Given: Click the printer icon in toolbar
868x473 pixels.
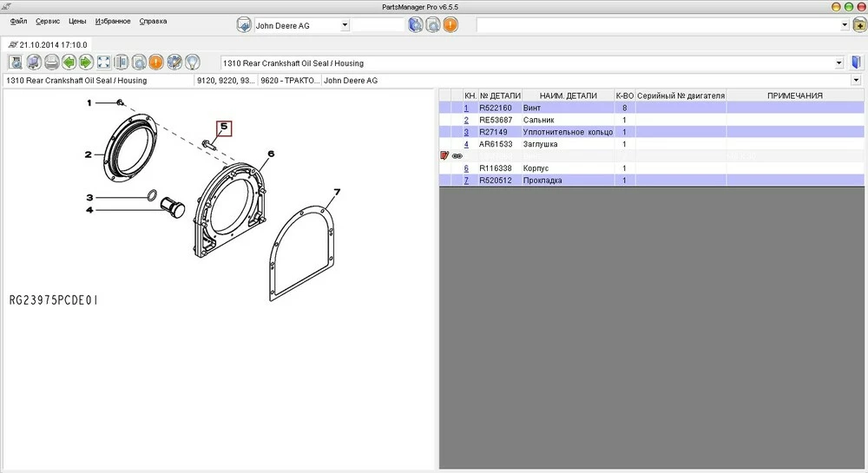Looking at the screenshot, I should [x=51, y=62].
